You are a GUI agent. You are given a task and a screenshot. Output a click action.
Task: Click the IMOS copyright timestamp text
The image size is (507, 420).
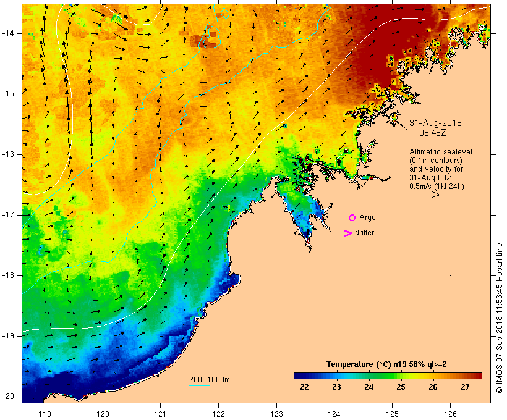499,318
